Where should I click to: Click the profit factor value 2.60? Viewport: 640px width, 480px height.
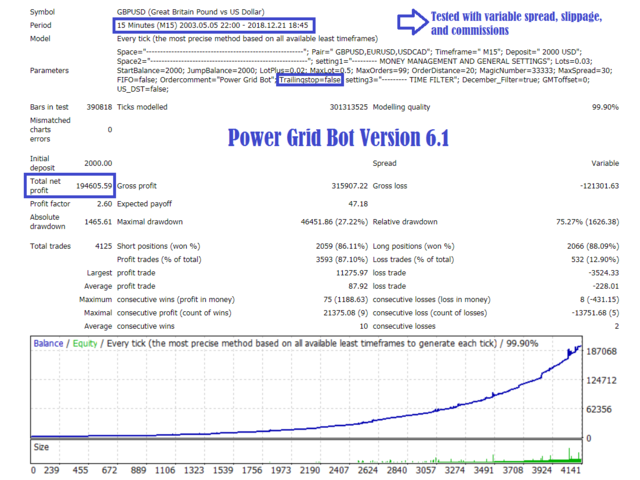point(104,204)
